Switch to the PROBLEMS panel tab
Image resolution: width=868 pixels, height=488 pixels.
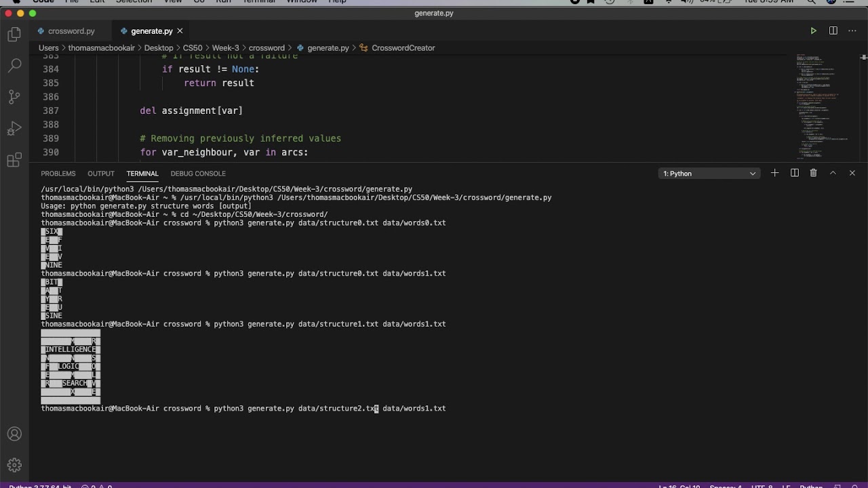coord(58,174)
